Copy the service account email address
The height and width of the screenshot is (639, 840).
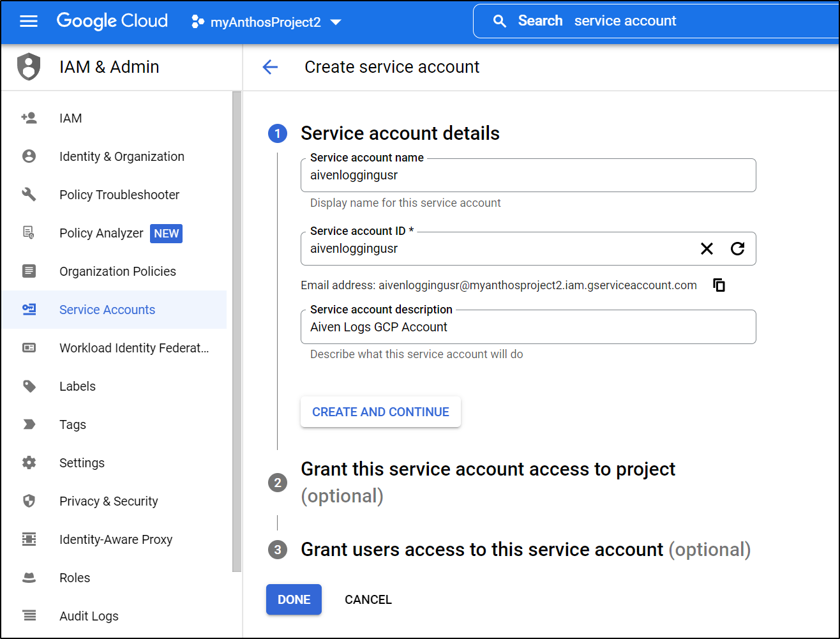719,285
